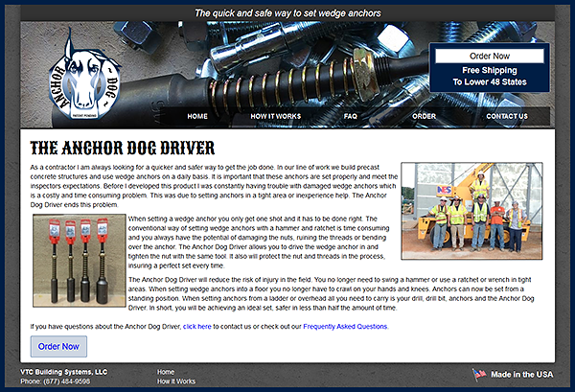Click the footer How It Works link
The image size is (575, 392).
click(176, 381)
